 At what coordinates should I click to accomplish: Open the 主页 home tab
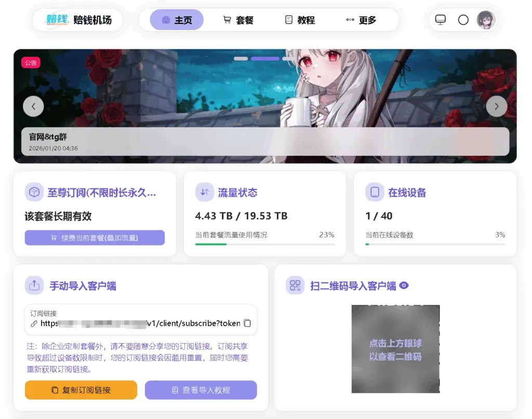pos(177,20)
